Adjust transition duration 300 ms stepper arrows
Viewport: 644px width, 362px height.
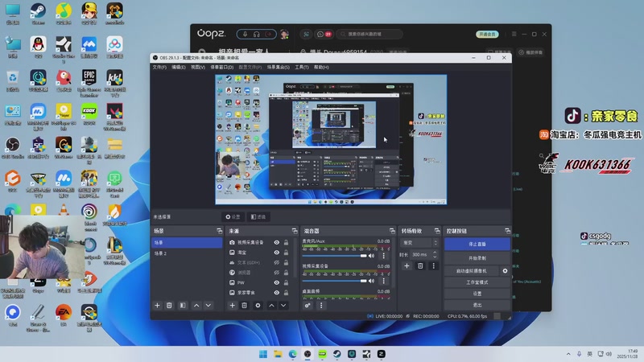click(x=435, y=254)
